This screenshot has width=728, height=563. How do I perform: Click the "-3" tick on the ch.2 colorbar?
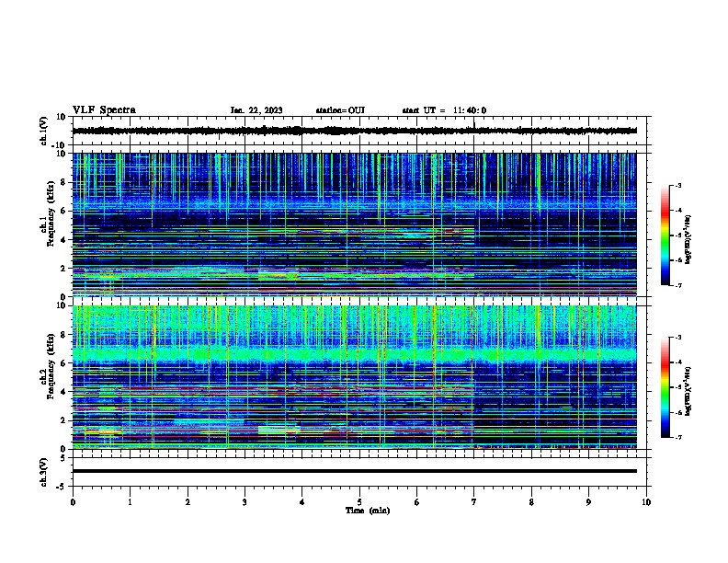(x=677, y=338)
